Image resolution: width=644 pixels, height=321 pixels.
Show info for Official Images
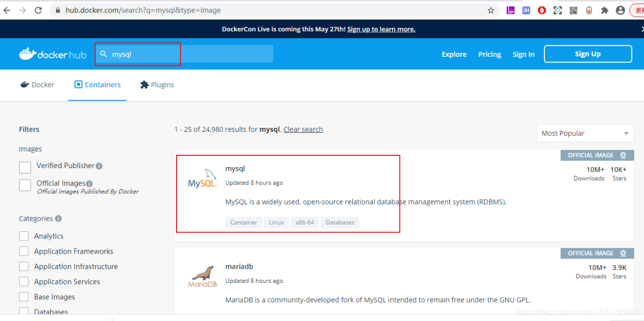point(89,184)
